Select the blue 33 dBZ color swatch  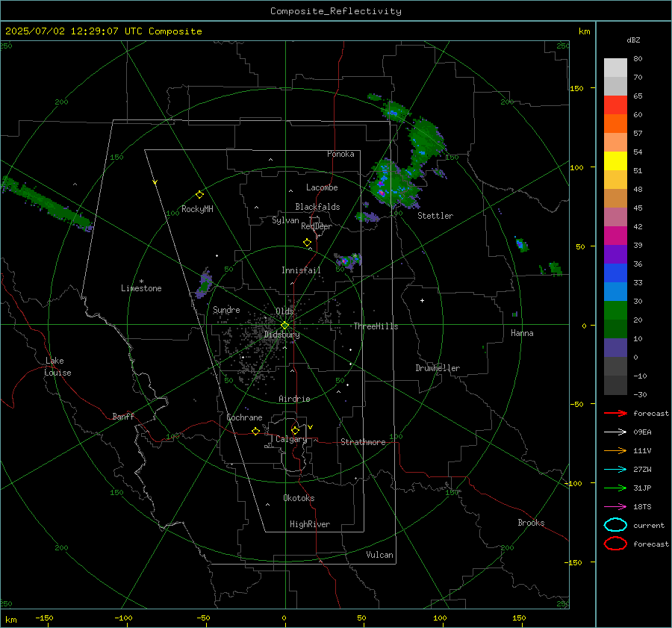pyautogui.click(x=615, y=273)
